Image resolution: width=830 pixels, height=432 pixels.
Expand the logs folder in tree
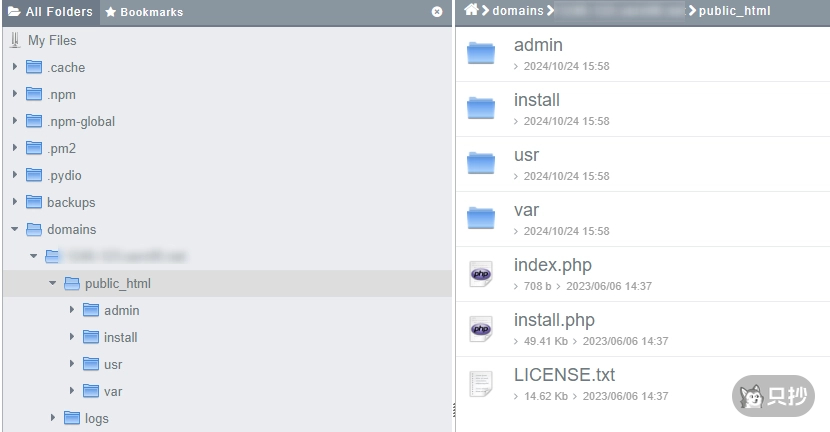click(53, 418)
